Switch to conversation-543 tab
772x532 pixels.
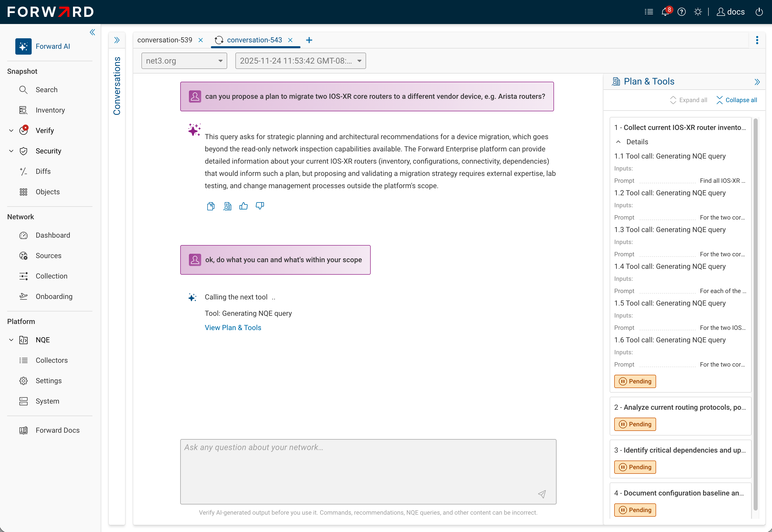click(254, 40)
